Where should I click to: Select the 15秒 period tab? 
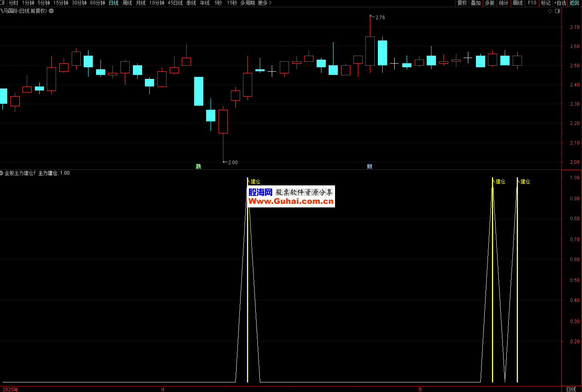[x=232, y=3]
